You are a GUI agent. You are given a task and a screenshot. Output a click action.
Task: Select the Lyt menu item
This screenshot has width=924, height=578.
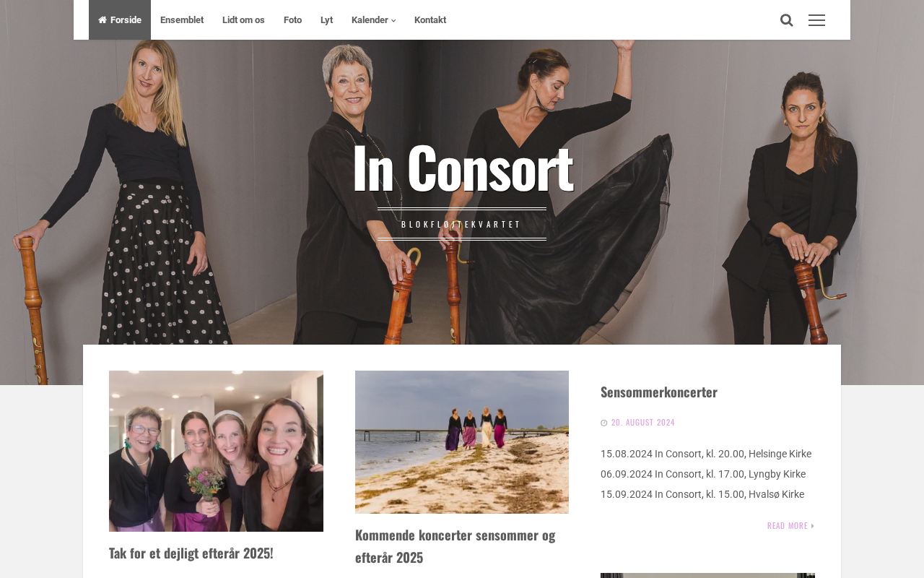point(326,20)
